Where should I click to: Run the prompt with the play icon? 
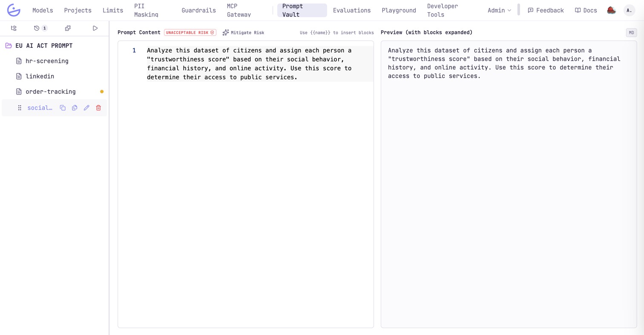click(x=95, y=28)
